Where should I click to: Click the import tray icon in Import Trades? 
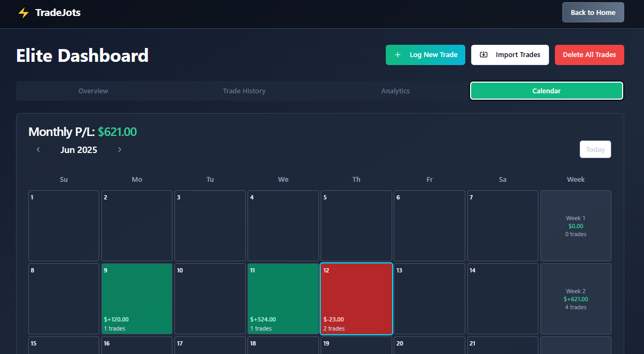click(484, 55)
